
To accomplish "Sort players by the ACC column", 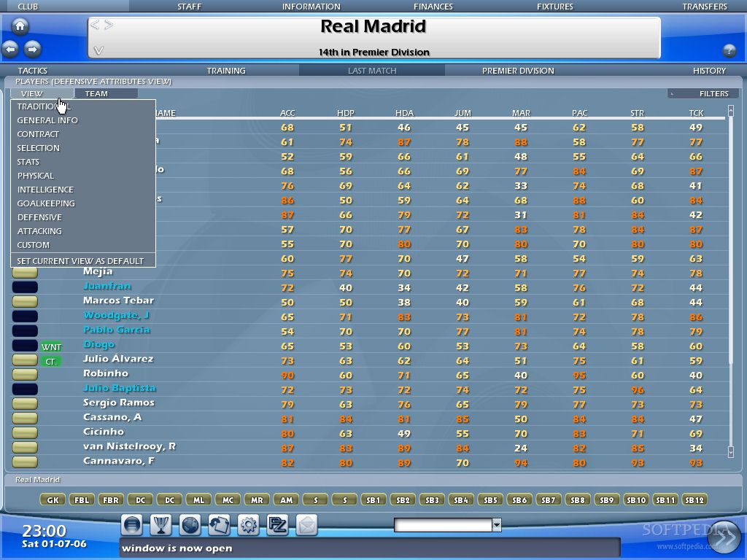I will coord(287,113).
